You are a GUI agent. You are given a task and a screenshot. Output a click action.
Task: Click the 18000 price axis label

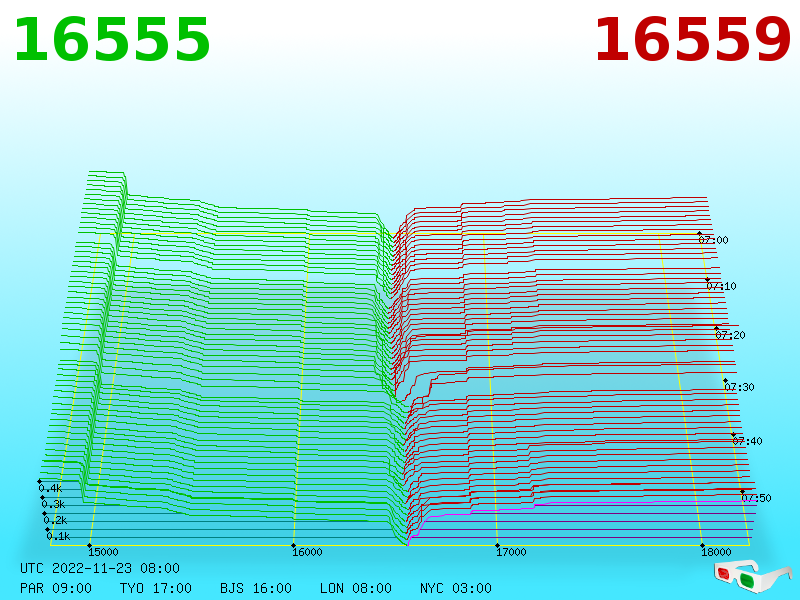coord(716,552)
